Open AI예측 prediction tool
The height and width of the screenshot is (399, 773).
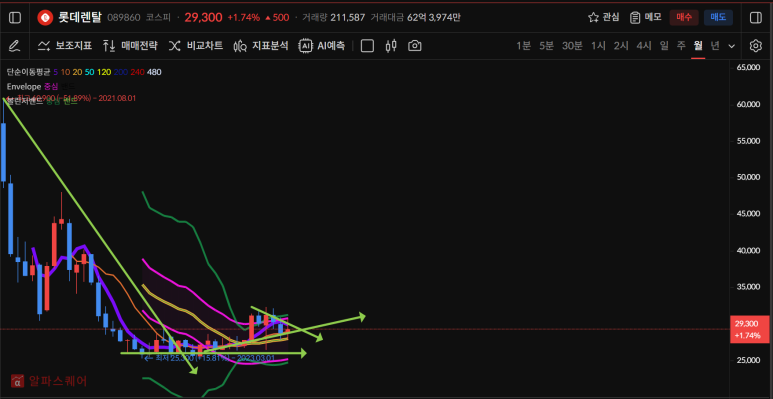(322, 46)
